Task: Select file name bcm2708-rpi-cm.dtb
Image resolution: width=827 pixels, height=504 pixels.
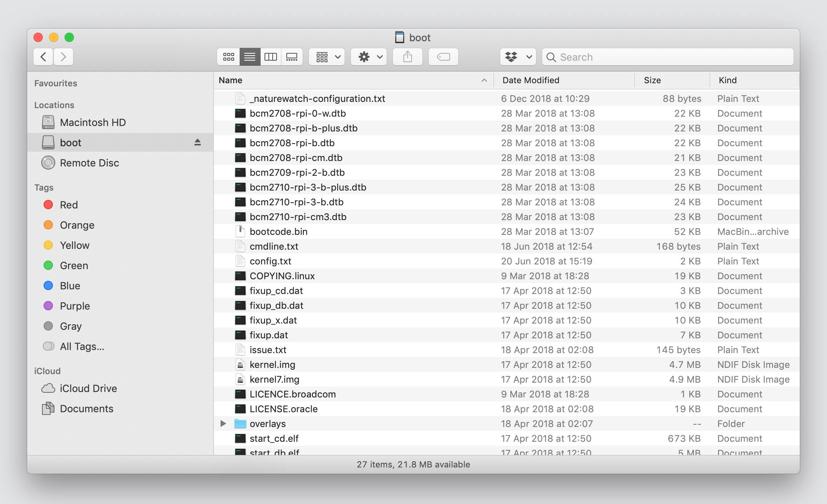Action: pyautogui.click(x=296, y=157)
